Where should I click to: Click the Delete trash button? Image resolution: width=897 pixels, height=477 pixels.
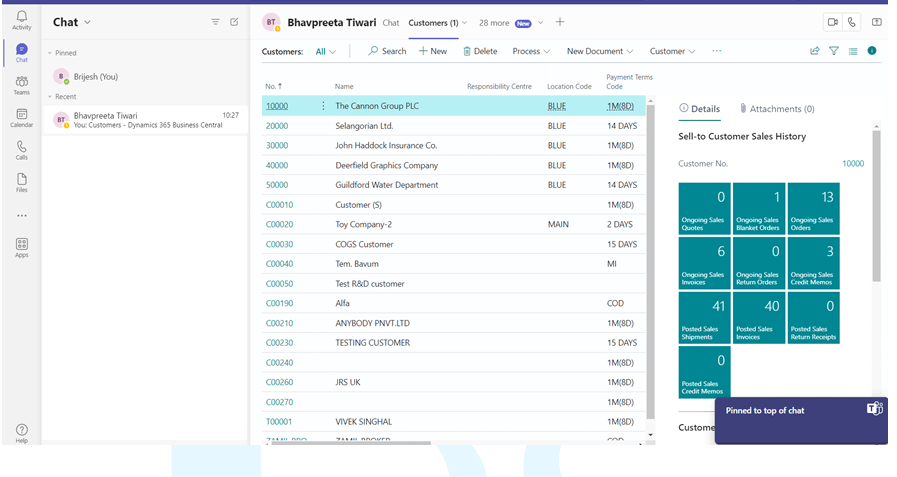(x=480, y=51)
